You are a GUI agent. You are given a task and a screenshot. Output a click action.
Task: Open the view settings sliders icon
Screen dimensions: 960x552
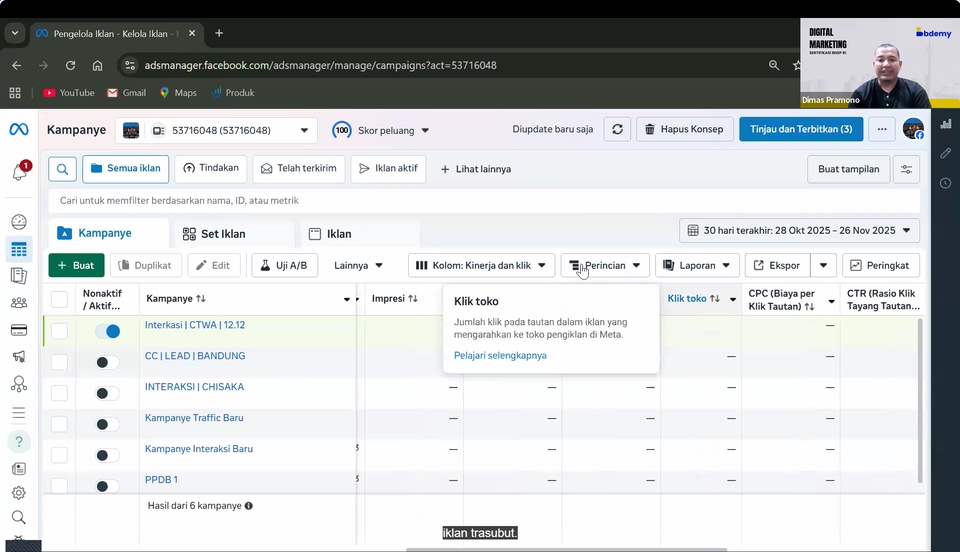click(906, 170)
